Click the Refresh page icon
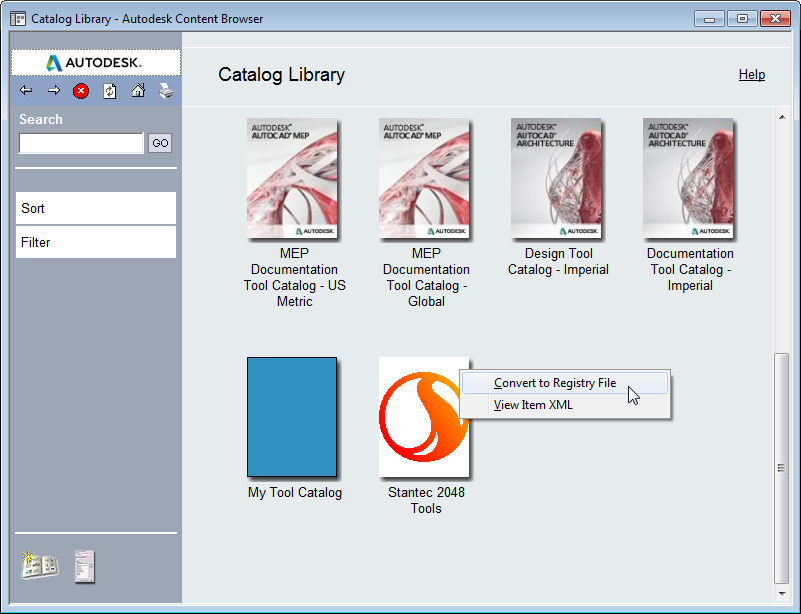The height and width of the screenshot is (614, 801). (109, 91)
